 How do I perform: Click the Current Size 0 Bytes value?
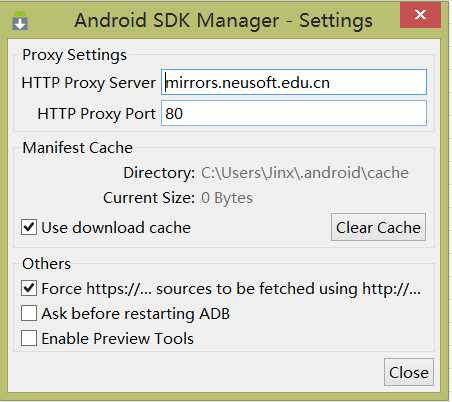click(227, 198)
